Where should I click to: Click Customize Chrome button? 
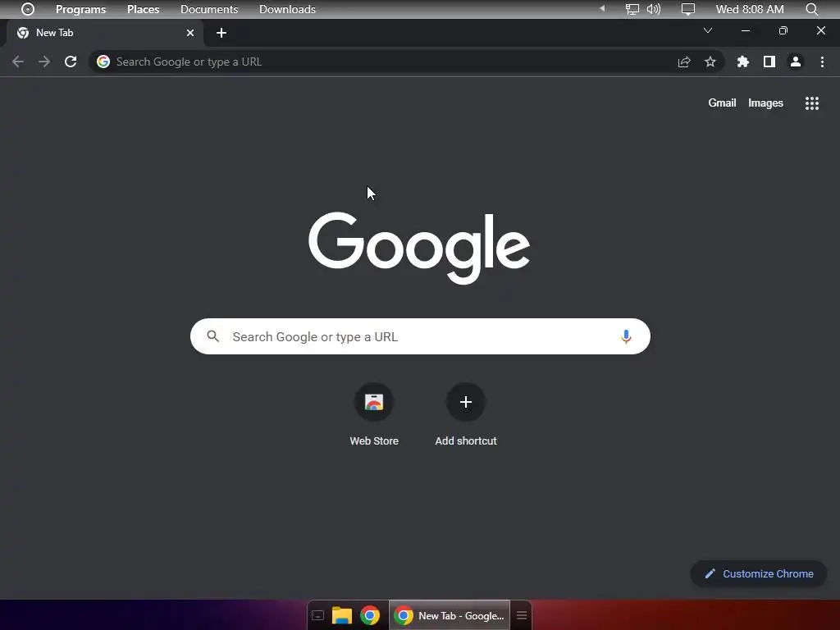(x=759, y=573)
